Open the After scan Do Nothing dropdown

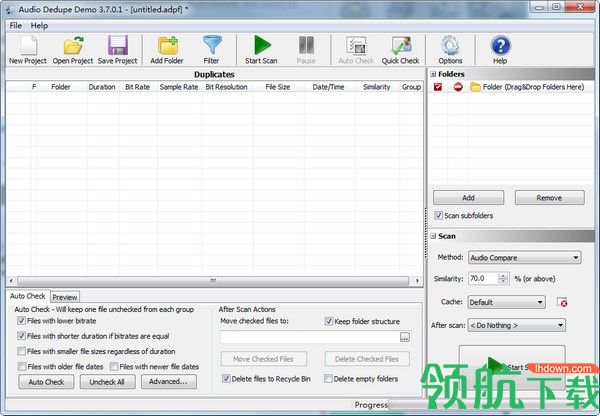coord(517,325)
